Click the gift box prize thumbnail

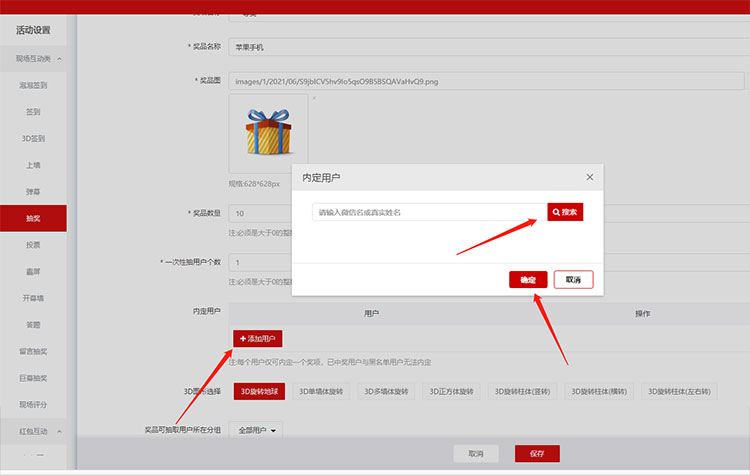point(268,133)
